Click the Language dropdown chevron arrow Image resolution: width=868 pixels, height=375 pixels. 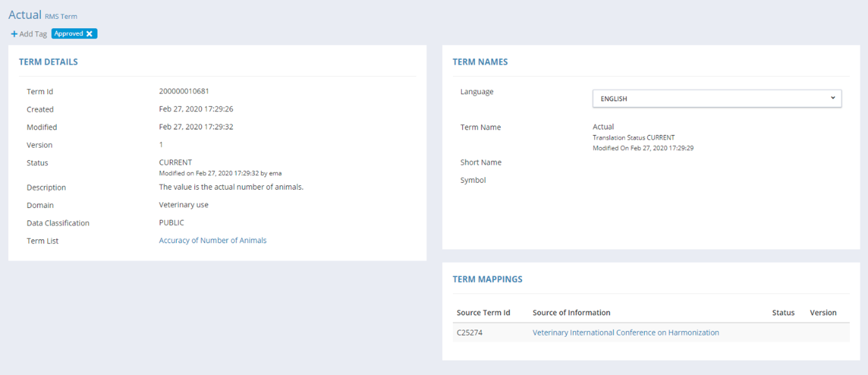(x=833, y=98)
